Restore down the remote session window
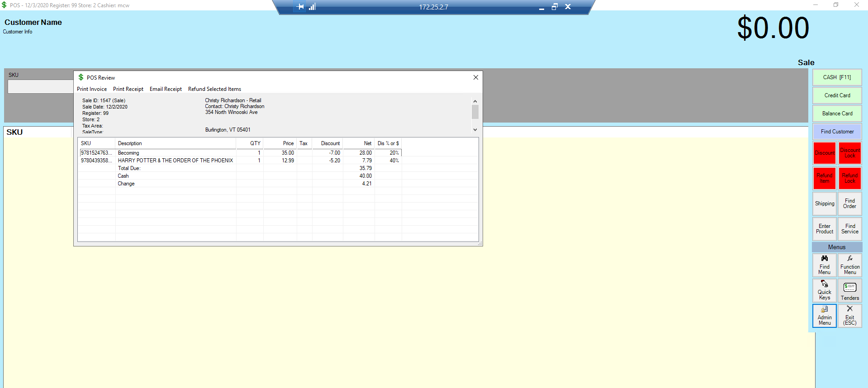The width and height of the screenshot is (868, 388). (x=555, y=7)
